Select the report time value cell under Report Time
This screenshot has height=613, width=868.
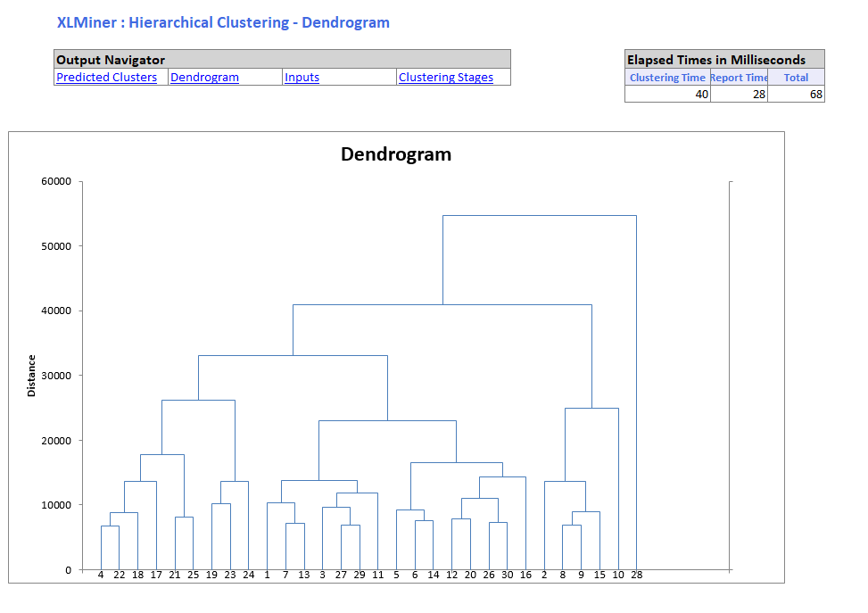pos(739,95)
